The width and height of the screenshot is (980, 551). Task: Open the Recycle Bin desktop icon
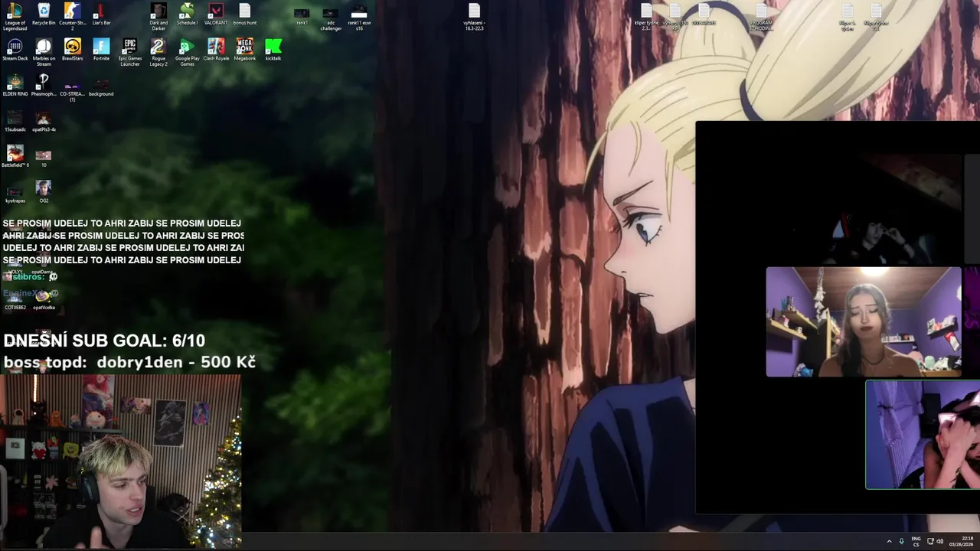pyautogui.click(x=44, y=15)
